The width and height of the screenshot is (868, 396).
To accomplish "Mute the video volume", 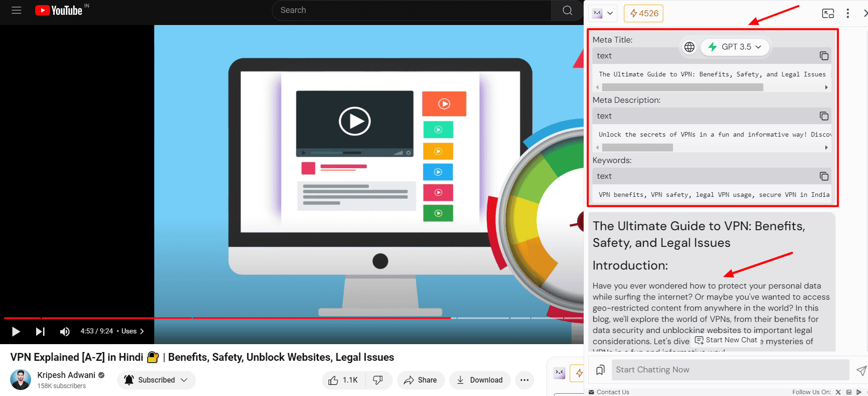I will point(65,331).
